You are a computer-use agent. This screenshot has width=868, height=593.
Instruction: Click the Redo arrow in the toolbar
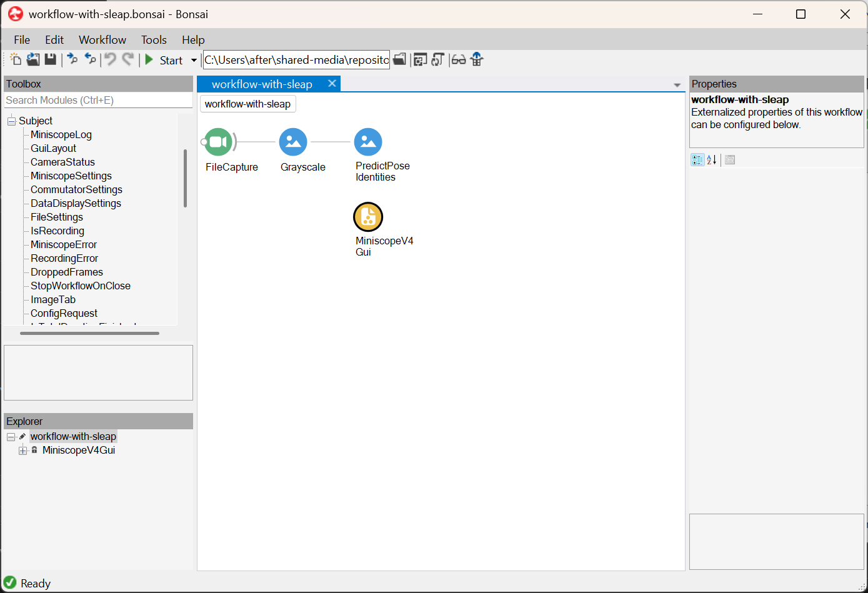128,59
